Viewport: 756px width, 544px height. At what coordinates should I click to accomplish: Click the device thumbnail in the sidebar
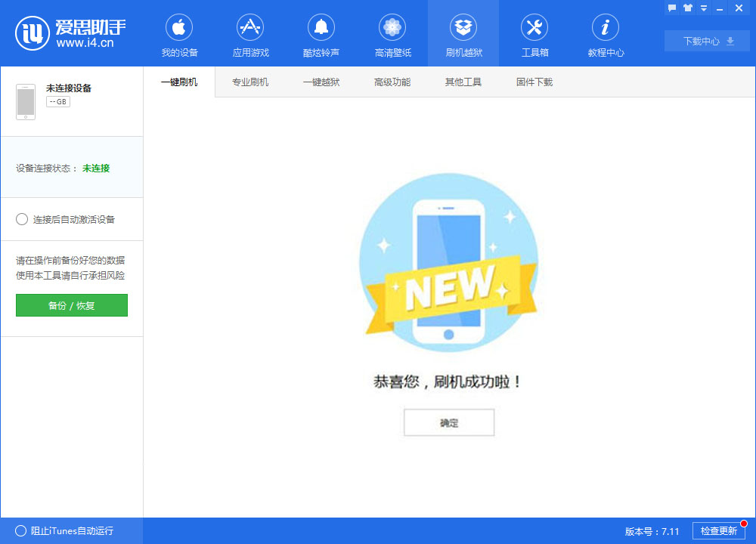(26, 100)
